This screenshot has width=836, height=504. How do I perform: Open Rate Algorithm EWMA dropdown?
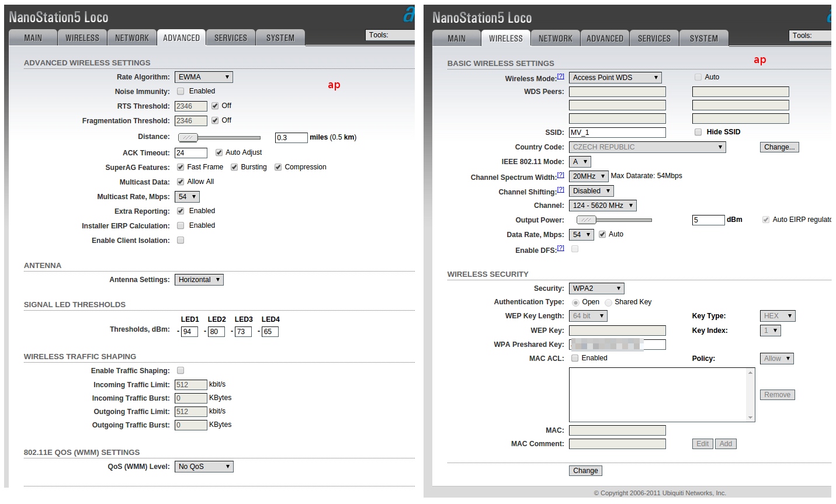(204, 77)
